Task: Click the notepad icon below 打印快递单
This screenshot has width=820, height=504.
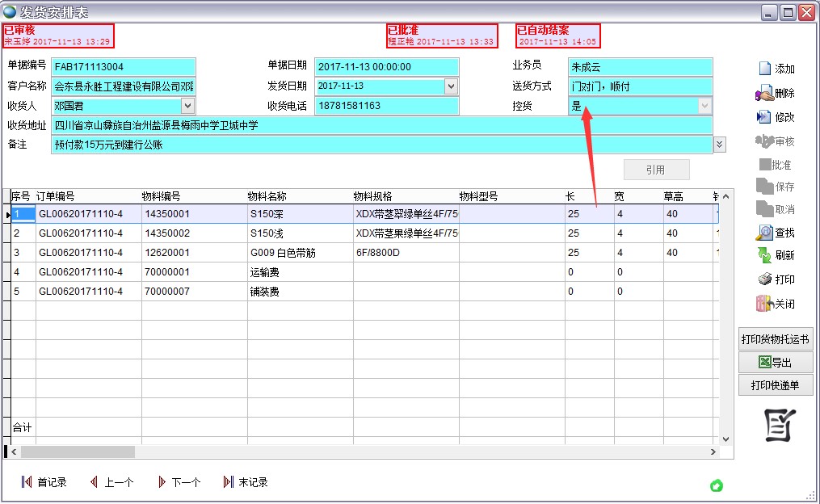Action: coord(780,425)
